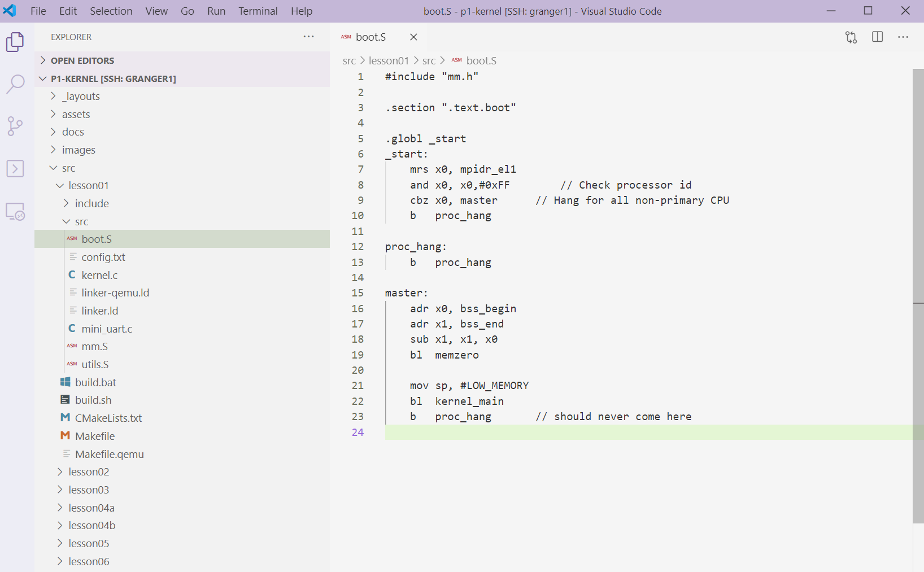Click lesson01 in the breadcrumb path

(x=389, y=61)
